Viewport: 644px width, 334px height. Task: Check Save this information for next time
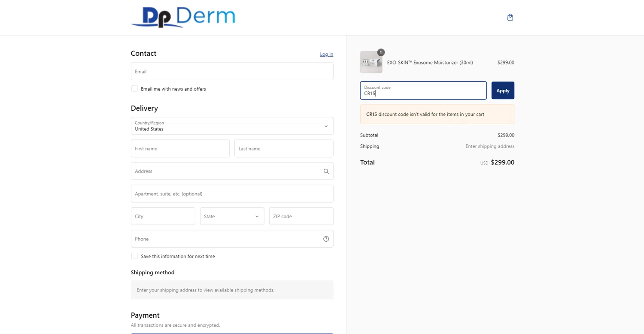tap(134, 256)
